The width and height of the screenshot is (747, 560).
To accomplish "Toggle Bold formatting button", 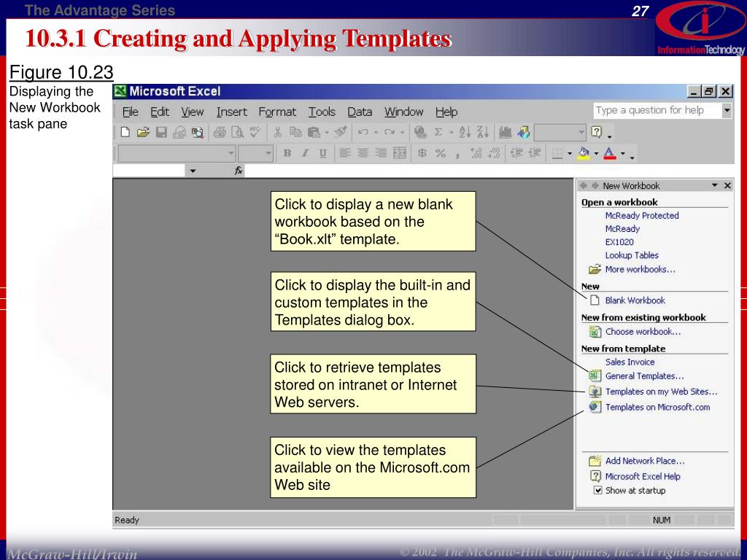I will [287, 153].
